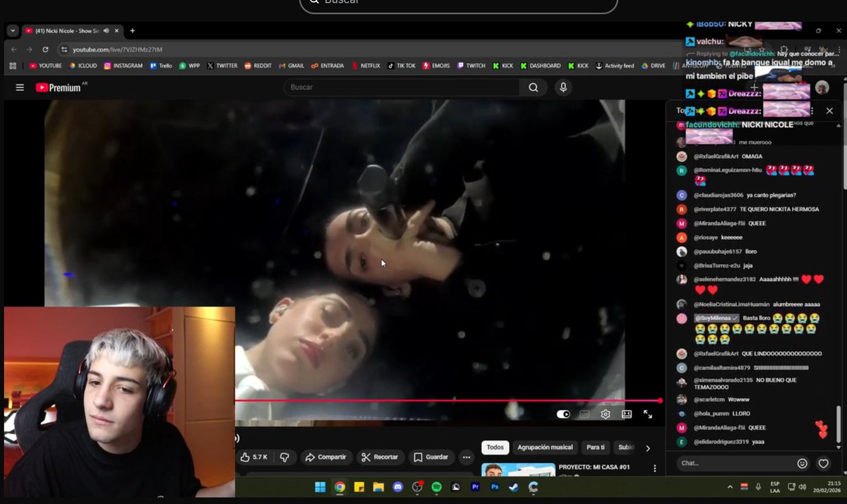Open the NETFLIX bookmark

pos(366,66)
